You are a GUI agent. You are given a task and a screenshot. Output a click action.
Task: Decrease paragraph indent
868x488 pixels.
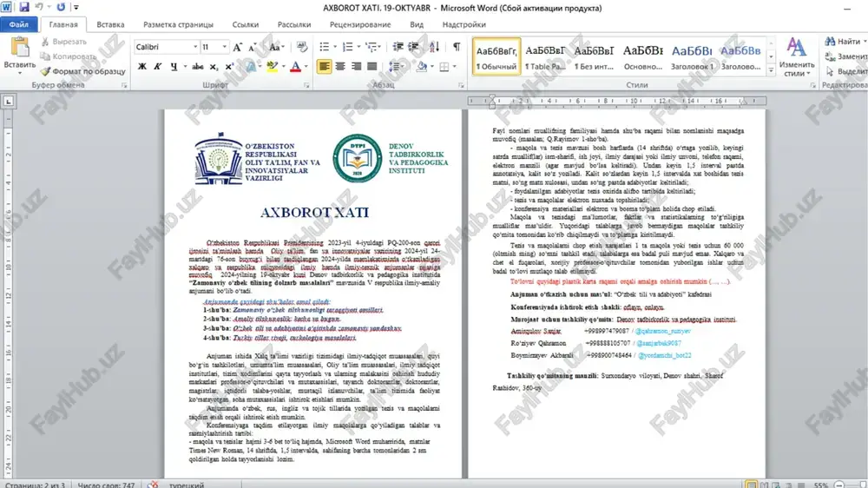(x=398, y=47)
